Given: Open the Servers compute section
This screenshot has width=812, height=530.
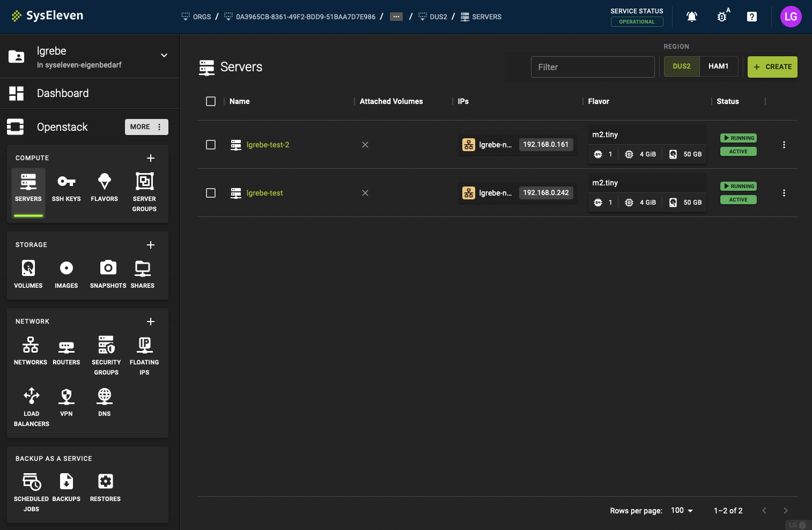Looking at the screenshot, I should (28, 193).
